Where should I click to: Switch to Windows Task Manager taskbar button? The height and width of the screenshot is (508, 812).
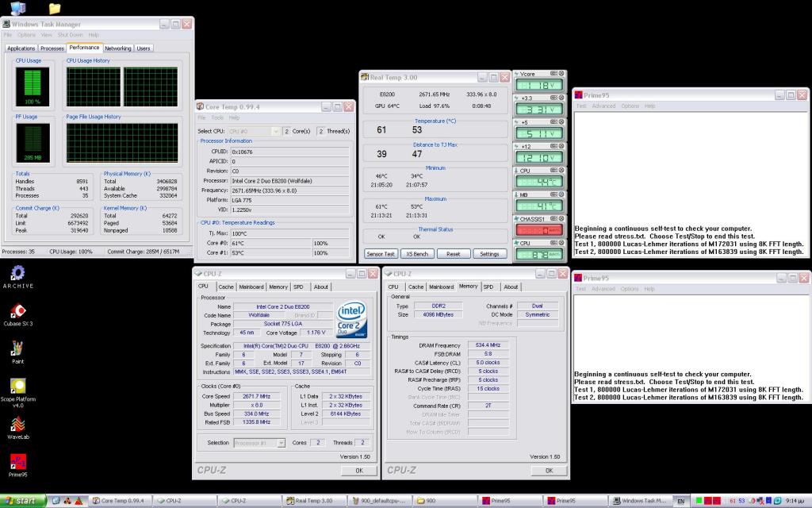point(641,501)
